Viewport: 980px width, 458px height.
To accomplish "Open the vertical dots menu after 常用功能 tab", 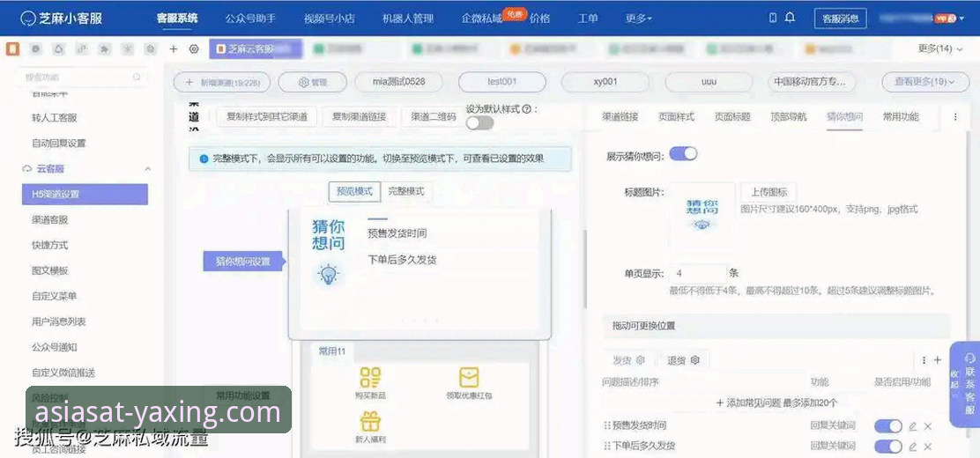I will click(955, 117).
